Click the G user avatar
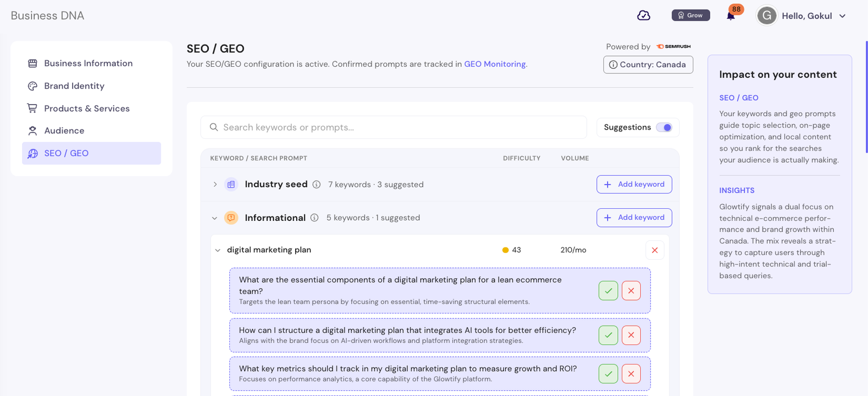Screen dimensions: 868x396 coord(767,16)
